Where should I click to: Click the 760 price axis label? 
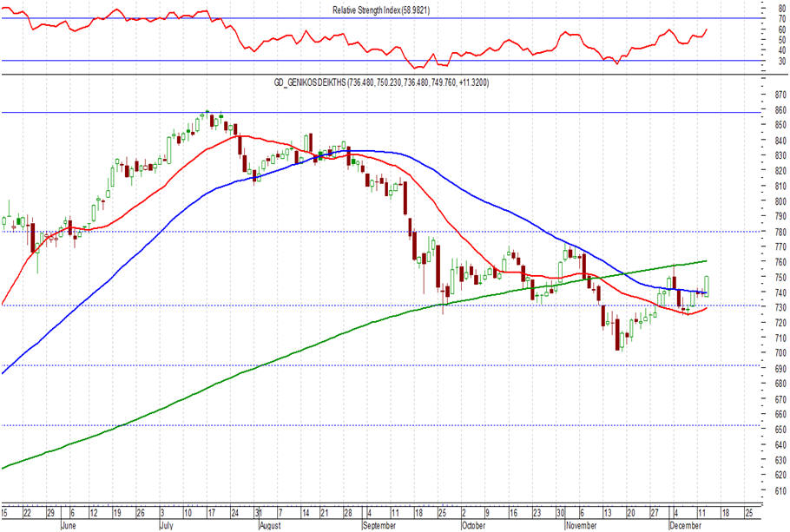tap(780, 262)
